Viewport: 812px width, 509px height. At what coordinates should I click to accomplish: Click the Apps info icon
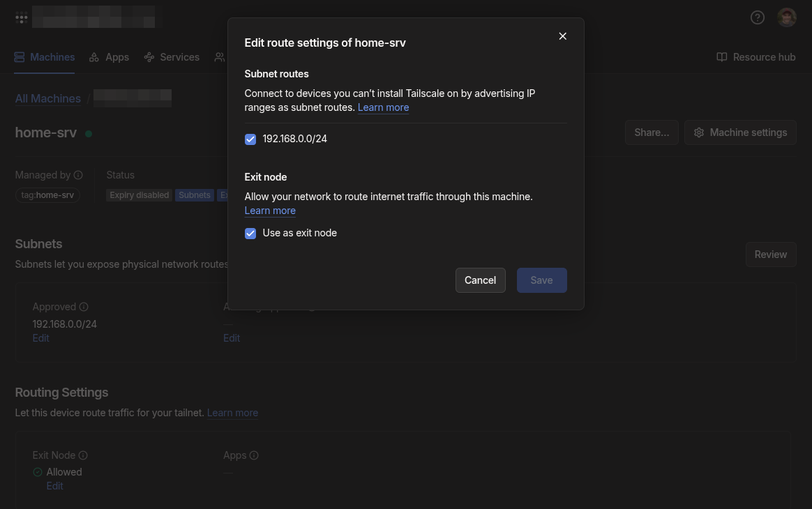pyautogui.click(x=254, y=455)
